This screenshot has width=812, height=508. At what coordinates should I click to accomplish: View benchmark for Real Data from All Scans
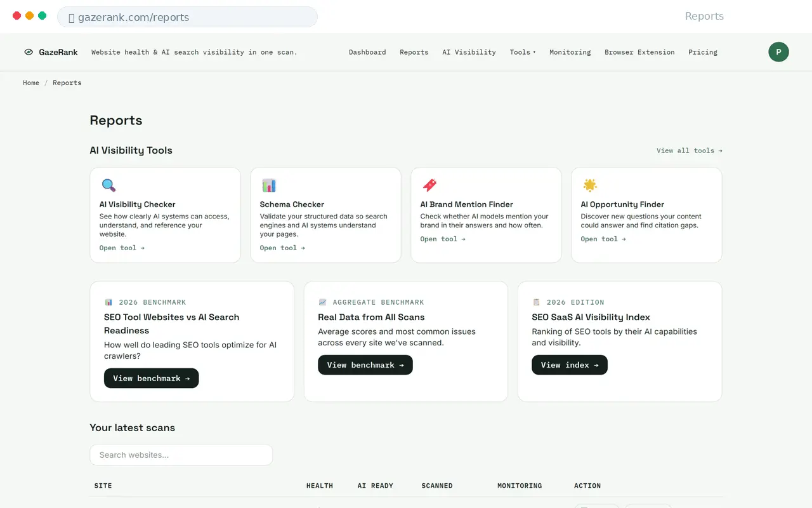pos(365,365)
